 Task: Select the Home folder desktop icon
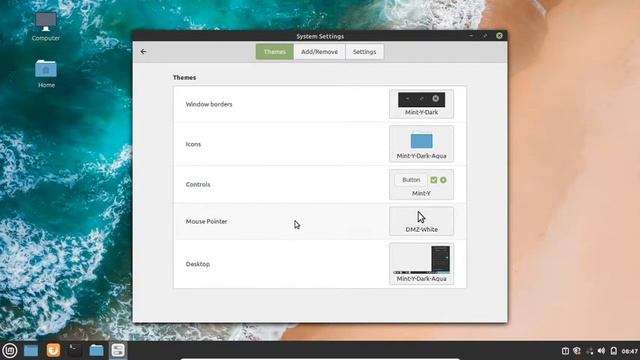(46, 73)
